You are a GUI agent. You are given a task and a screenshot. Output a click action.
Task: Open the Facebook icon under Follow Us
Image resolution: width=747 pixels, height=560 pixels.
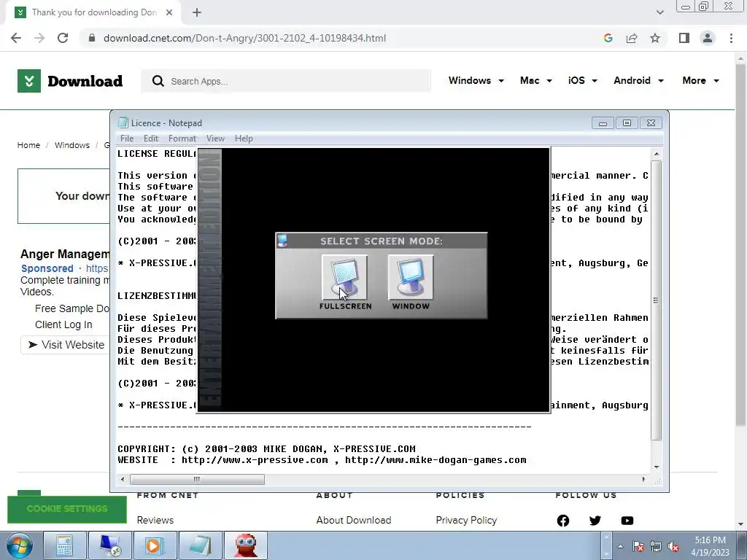(562, 521)
